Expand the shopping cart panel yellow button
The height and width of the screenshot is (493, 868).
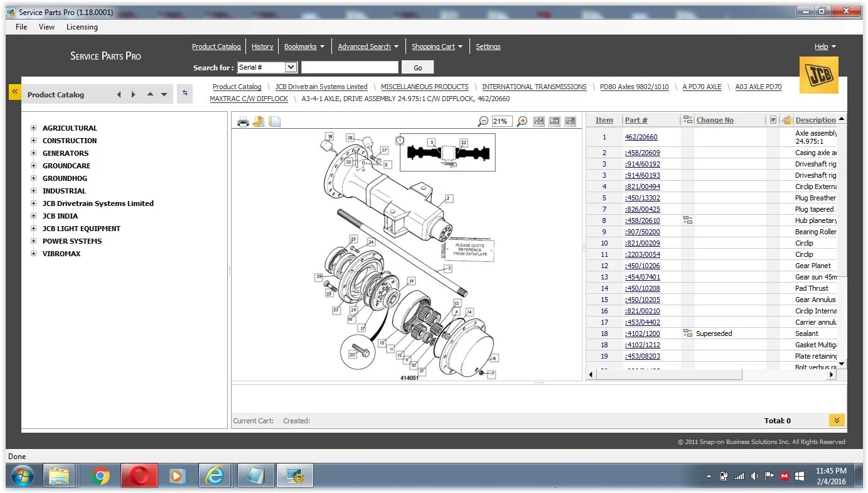point(836,420)
